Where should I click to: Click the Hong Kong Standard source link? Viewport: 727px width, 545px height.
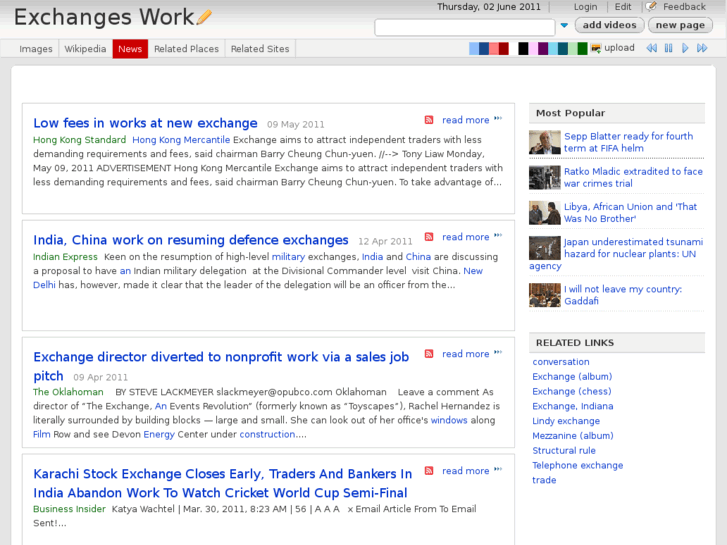pyautogui.click(x=79, y=140)
